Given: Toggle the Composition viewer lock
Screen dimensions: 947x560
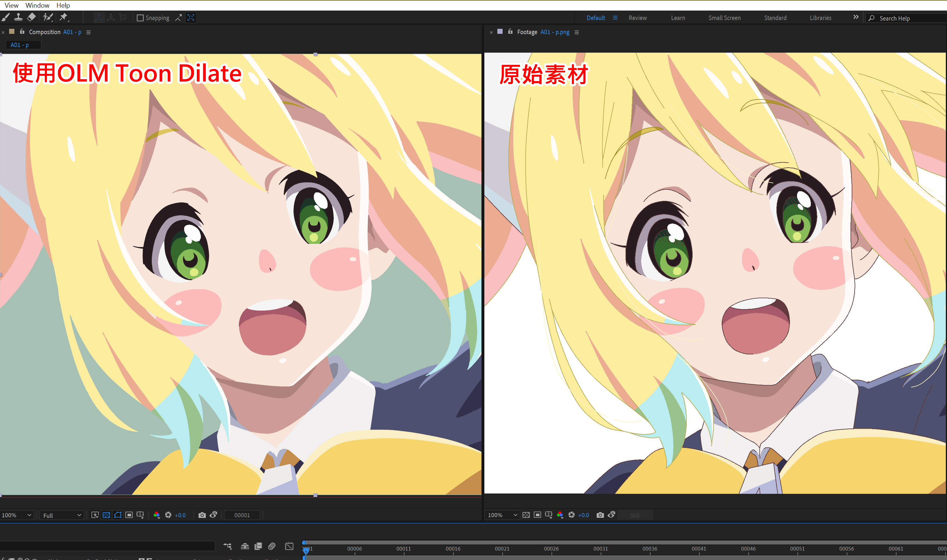Looking at the screenshot, I should point(22,32).
